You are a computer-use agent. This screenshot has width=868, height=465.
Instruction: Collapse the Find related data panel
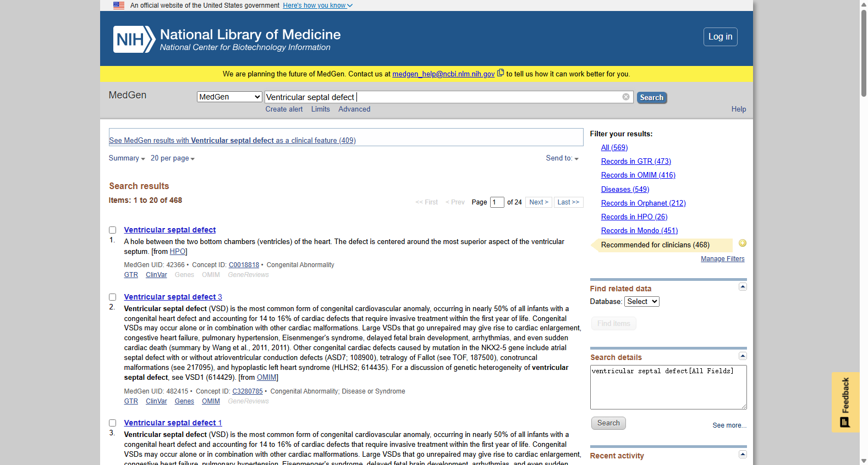coord(743,287)
